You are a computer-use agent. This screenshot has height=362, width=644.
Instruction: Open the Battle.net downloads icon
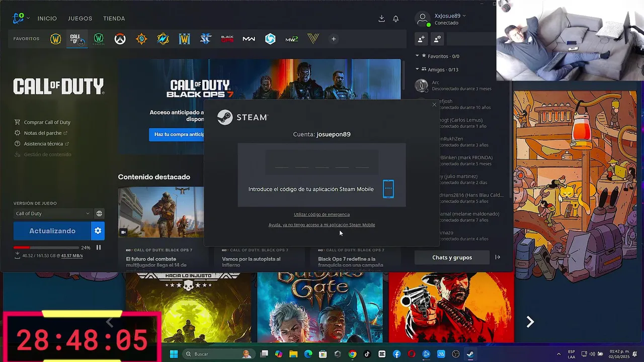coord(381,19)
